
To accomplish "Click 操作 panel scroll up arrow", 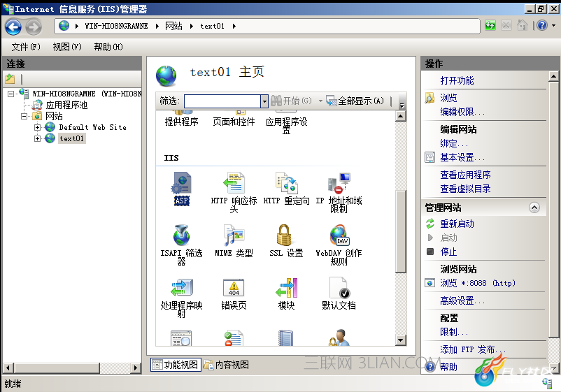I will [553, 76].
